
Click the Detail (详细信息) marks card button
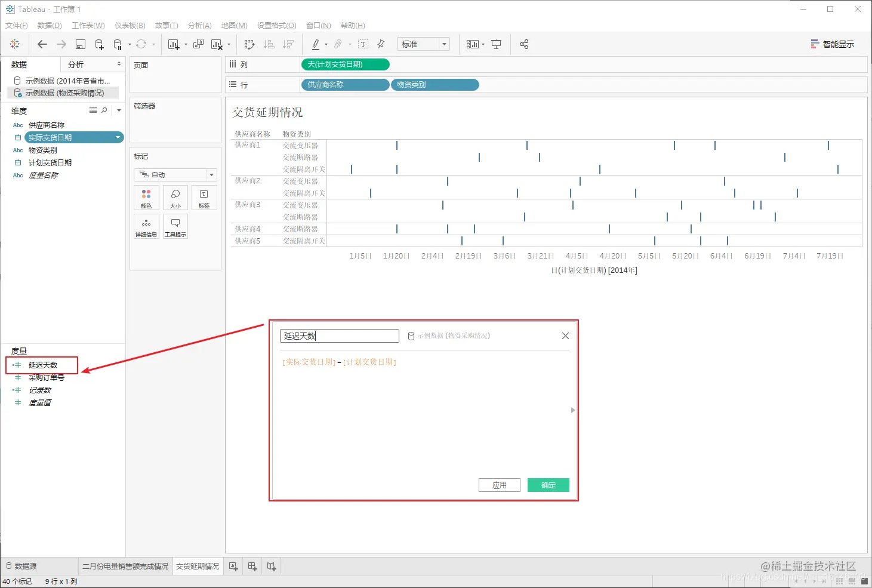pos(146,226)
